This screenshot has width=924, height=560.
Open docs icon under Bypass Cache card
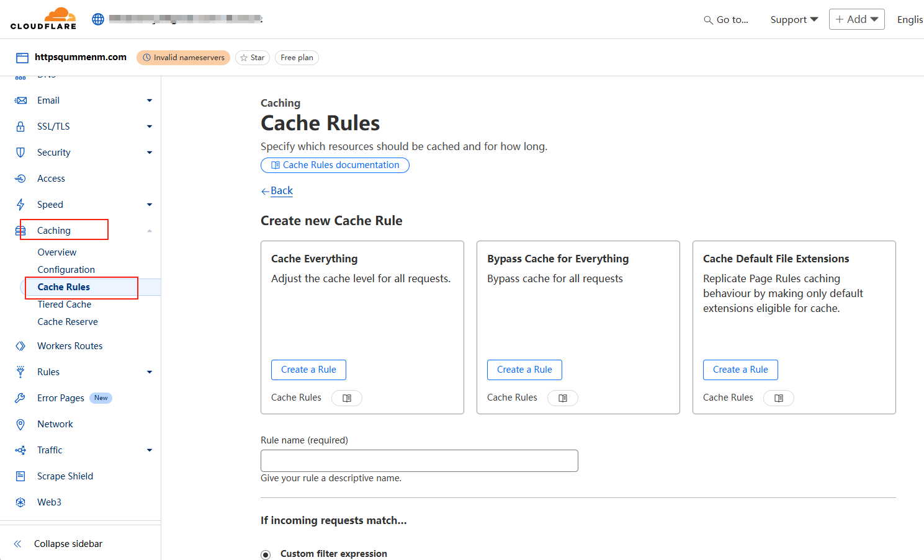coord(563,398)
